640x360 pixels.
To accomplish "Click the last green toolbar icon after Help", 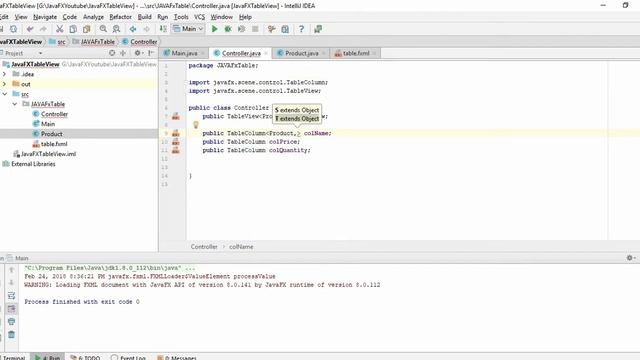I will 318,29.
